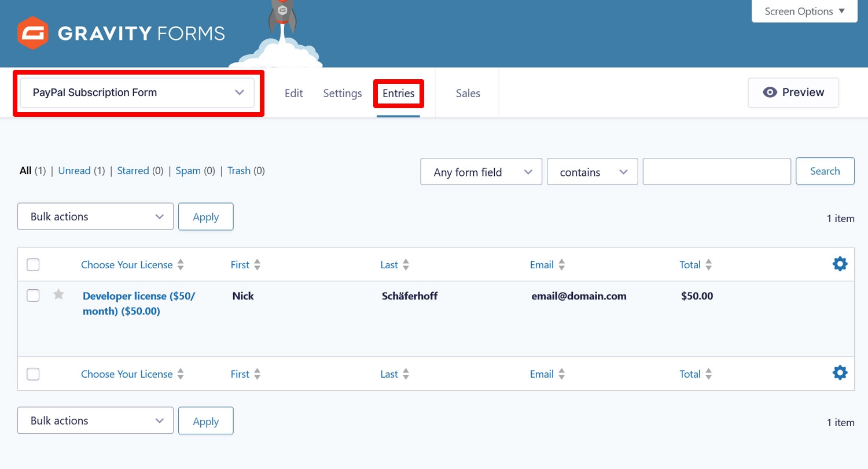Click the bottom "1 item" count text

(840, 423)
